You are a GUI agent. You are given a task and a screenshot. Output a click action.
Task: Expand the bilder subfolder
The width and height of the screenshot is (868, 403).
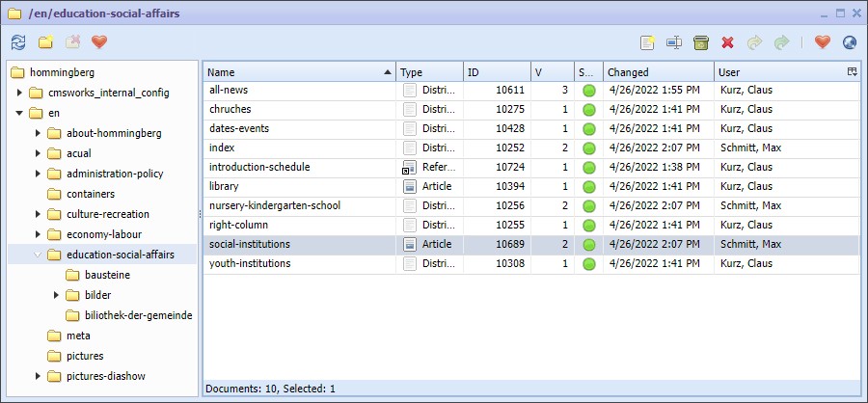pyautogui.click(x=57, y=295)
